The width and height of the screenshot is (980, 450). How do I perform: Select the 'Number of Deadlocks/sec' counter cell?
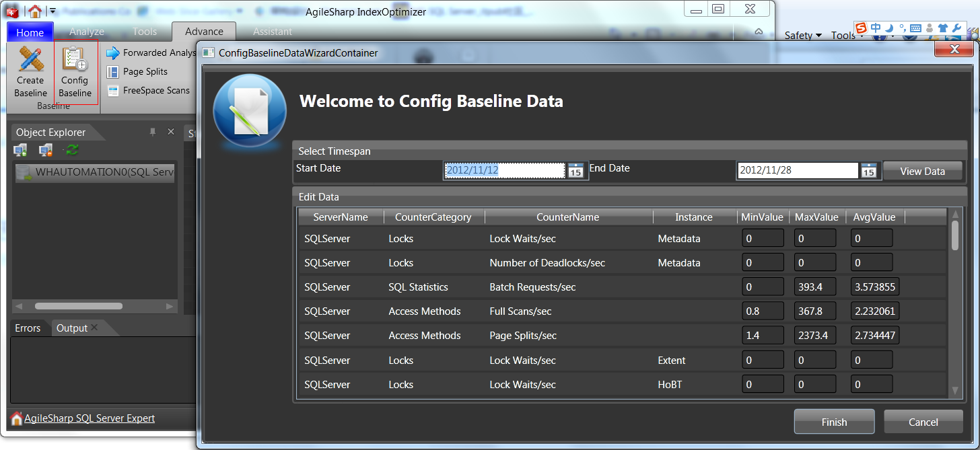pyautogui.click(x=547, y=263)
